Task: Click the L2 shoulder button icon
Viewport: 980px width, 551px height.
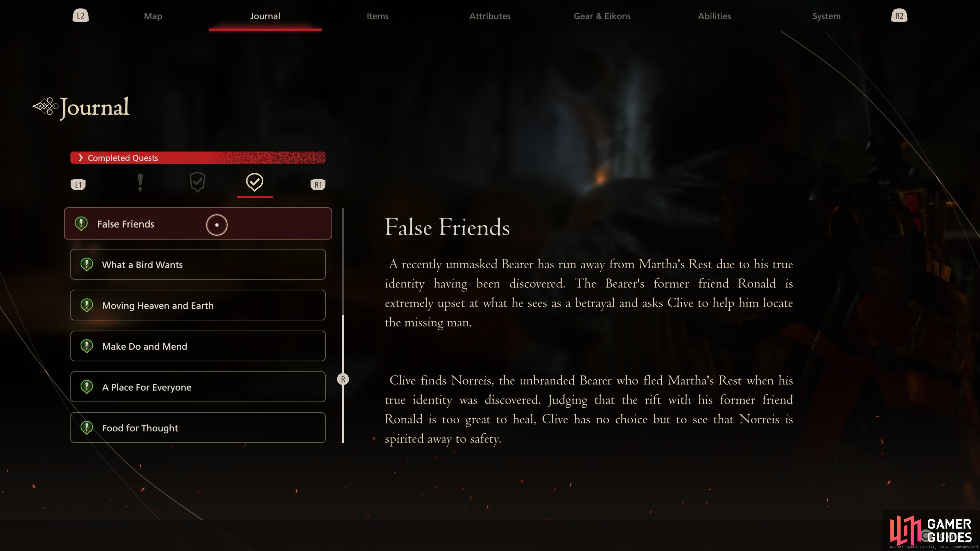Action: tap(81, 16)
